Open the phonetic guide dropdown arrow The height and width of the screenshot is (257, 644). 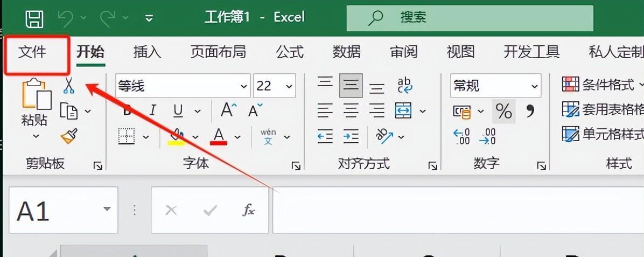point(287,137)
